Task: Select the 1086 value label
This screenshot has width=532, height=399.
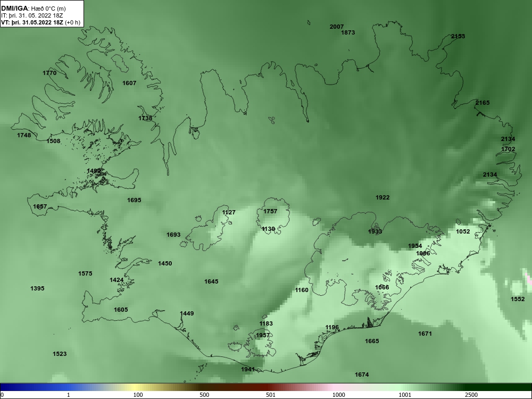Action: [423, 253]
